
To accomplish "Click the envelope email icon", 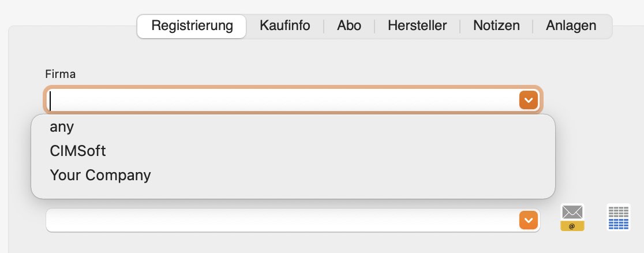I will [572, 217].
